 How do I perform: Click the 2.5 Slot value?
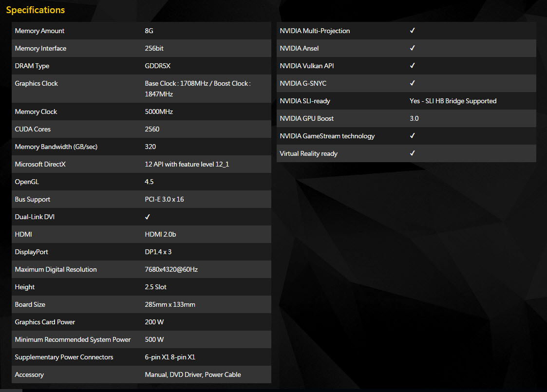[x=155, y=287]
